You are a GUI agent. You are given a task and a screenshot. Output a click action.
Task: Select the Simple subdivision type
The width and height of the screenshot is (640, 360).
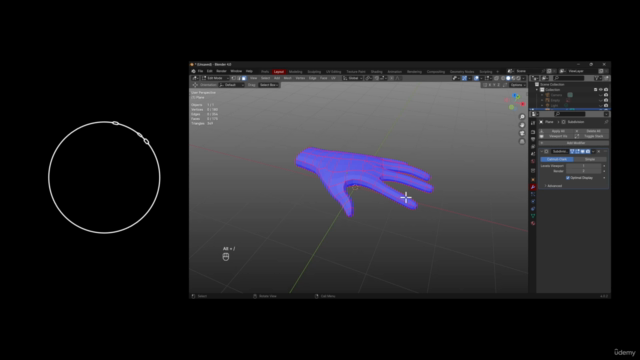[x=590, y=160]
